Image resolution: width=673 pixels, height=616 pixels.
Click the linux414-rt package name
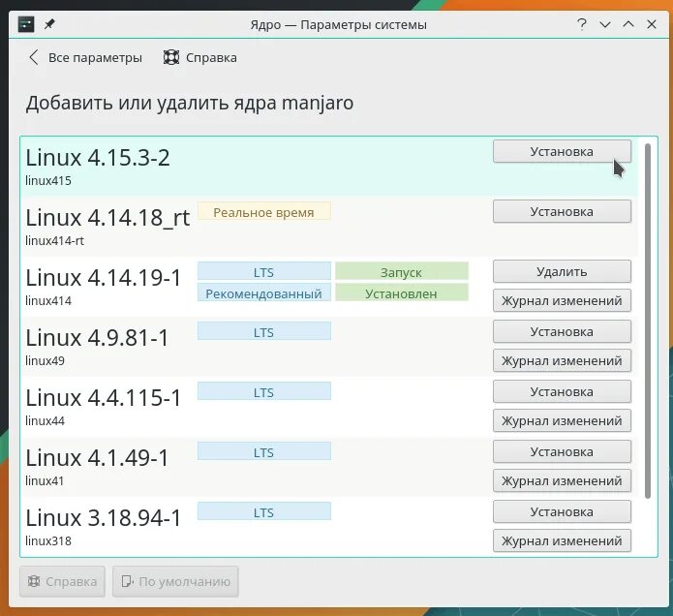[54, 241]
